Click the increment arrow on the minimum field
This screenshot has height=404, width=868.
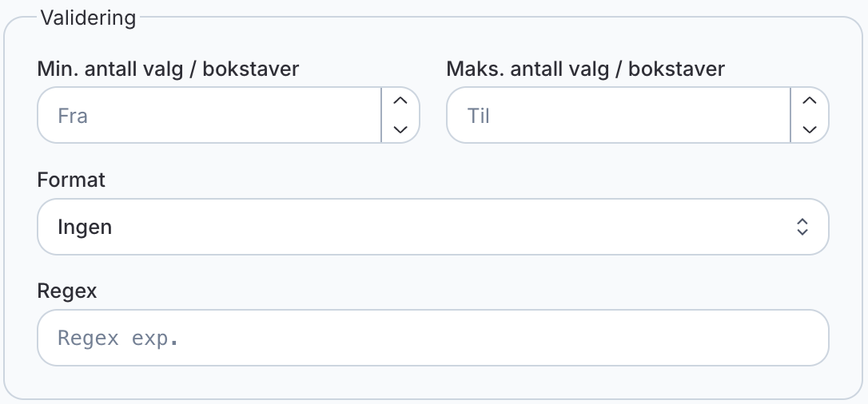point(400,101)
